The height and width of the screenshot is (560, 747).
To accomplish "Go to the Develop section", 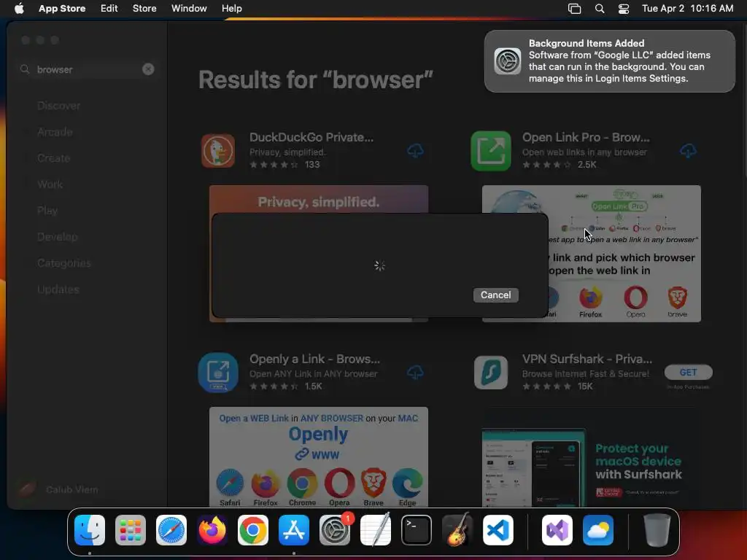I will click(57, 237).
